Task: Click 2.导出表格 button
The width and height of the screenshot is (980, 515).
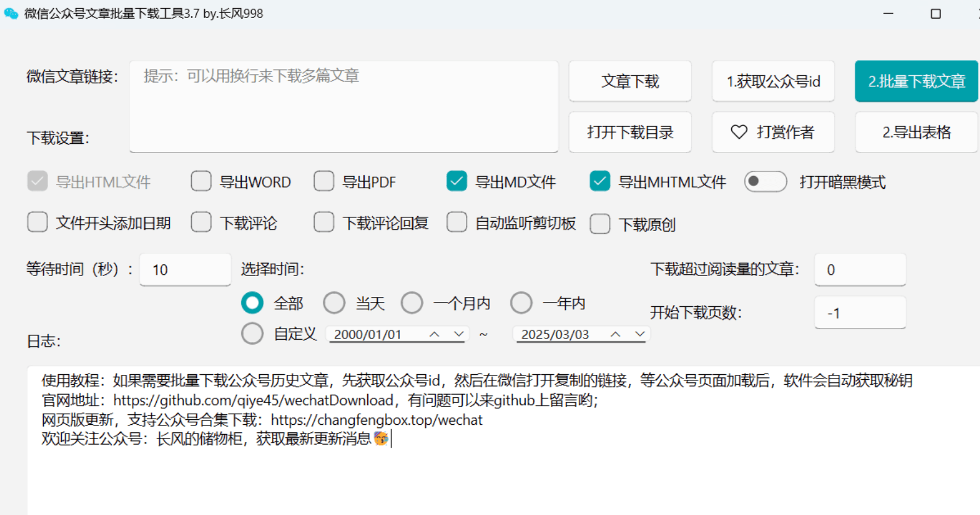Action: [x=916, y=132]
